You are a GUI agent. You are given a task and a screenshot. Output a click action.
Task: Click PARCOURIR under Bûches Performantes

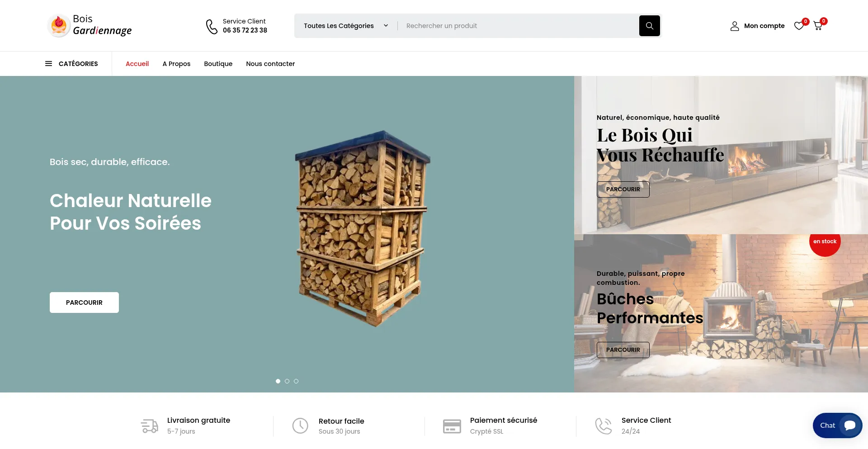coord(623,350)
